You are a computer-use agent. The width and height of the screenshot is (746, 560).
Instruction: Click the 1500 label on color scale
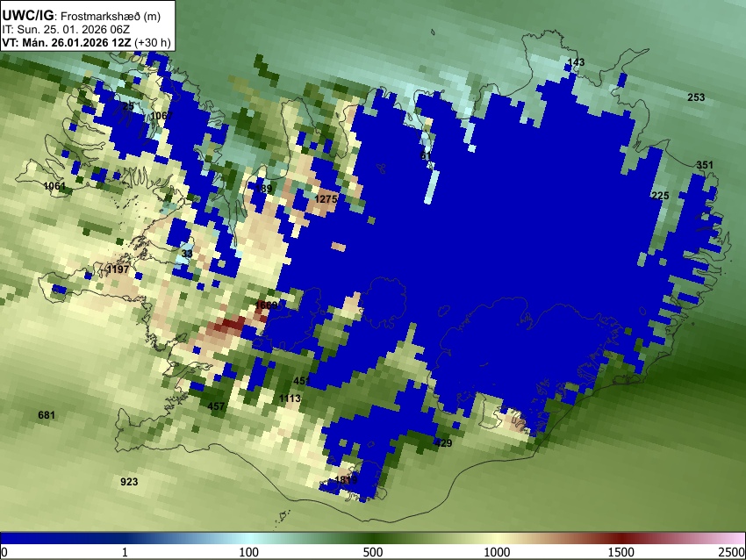tap(620, 552)
